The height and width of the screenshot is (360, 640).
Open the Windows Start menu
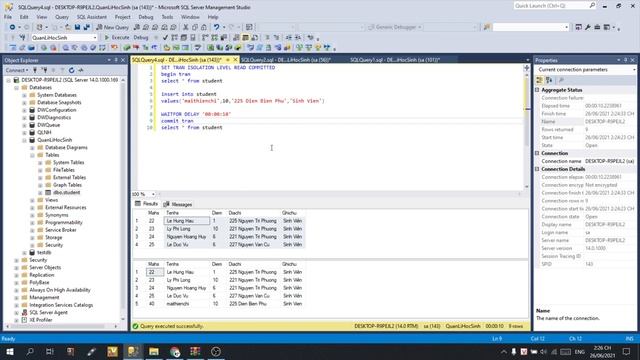(10, 351)
